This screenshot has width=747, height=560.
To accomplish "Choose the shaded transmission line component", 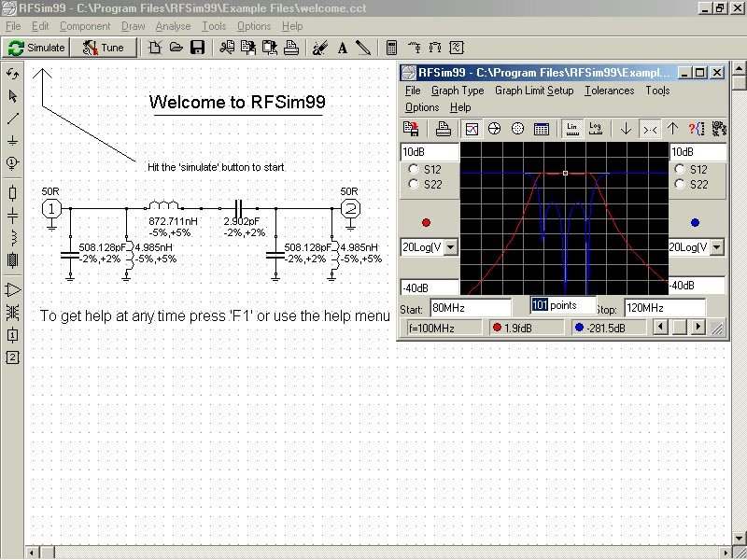I will [13, 260].
